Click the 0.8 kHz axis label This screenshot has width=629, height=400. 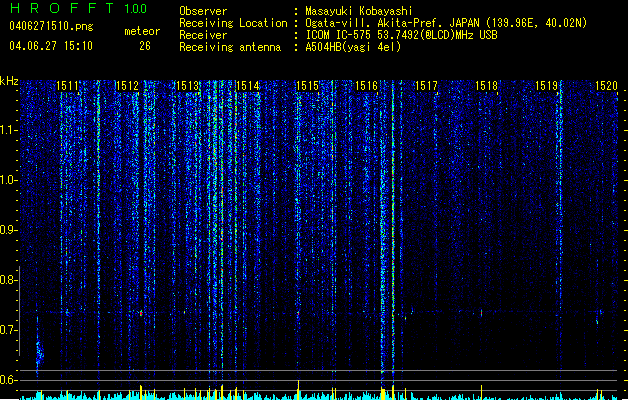(x=8, y=280)
